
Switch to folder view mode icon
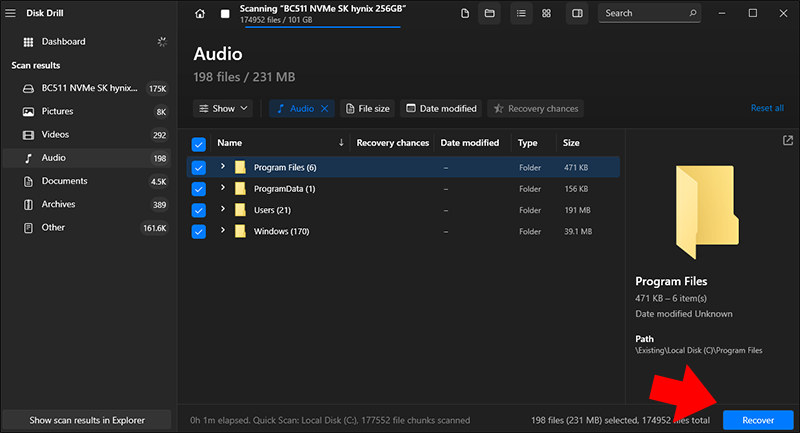tap(489, 14)
